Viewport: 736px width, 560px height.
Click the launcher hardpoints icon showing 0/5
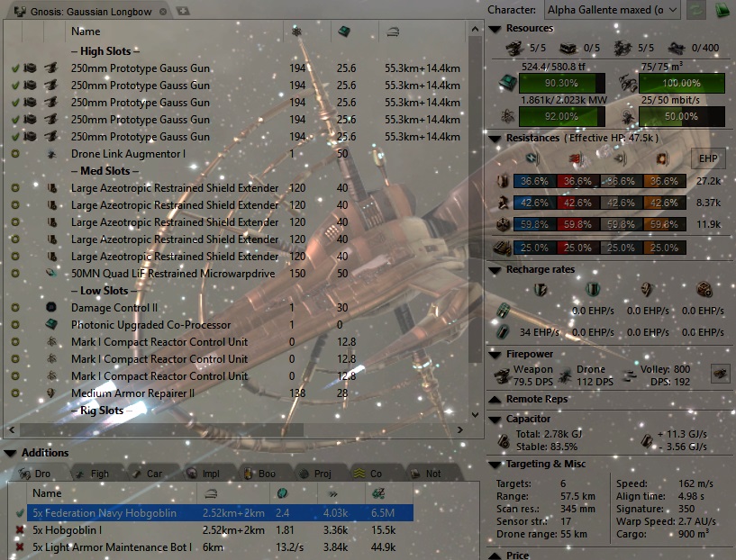[568, 48]
